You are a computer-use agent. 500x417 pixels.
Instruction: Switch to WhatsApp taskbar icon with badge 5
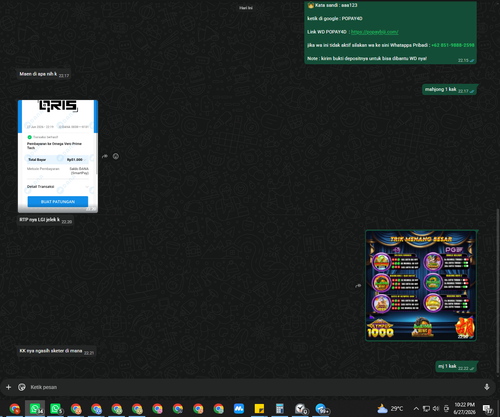56,409
